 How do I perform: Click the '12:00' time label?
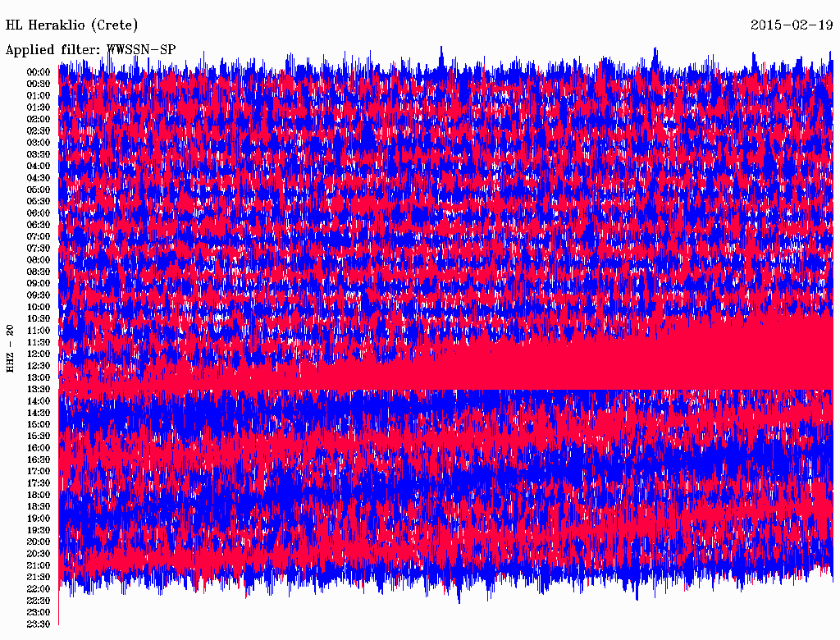(38, 354)
